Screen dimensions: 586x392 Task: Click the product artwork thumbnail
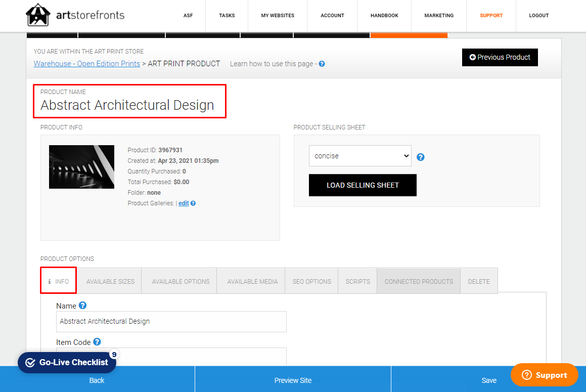81,167
